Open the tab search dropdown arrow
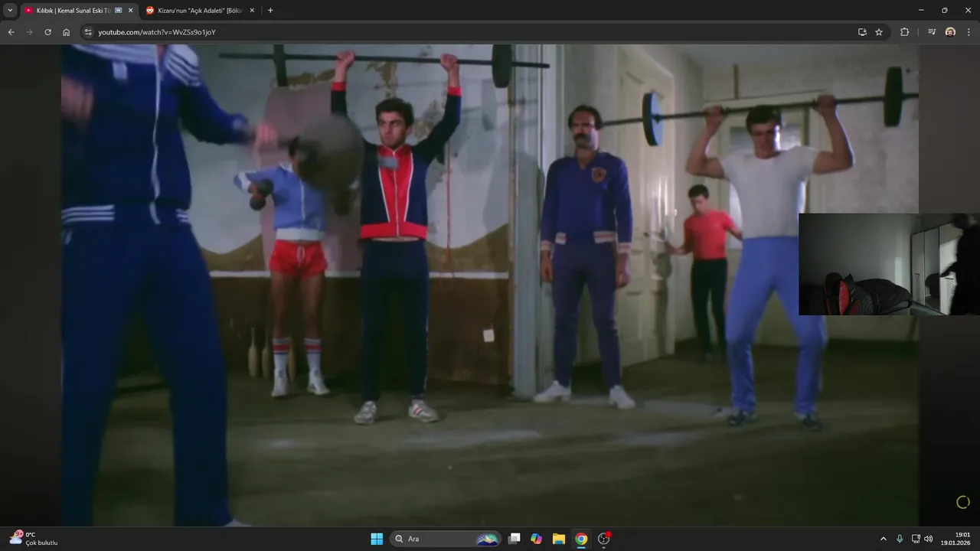This screenshot has width=980, height=551. pos(10,10)
